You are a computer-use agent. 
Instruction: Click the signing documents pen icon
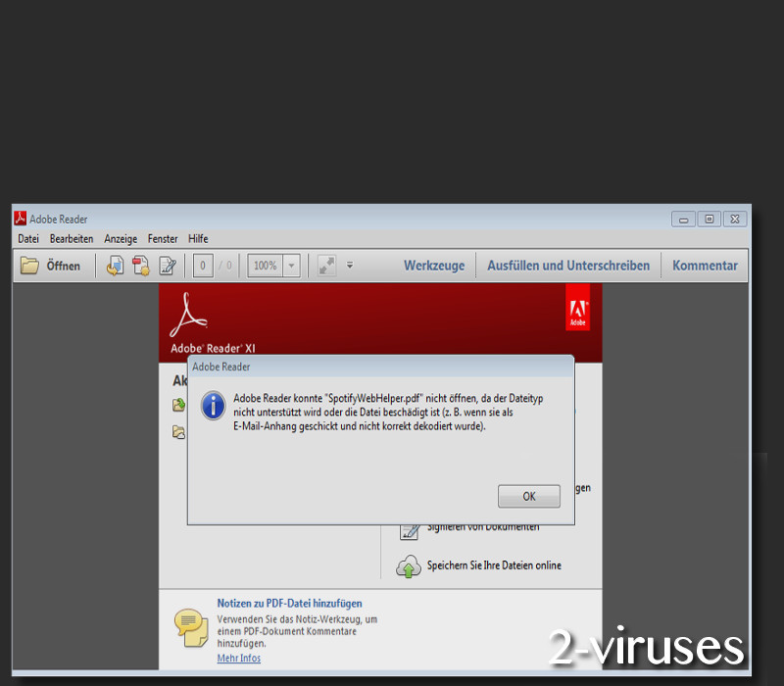(410, 531)
